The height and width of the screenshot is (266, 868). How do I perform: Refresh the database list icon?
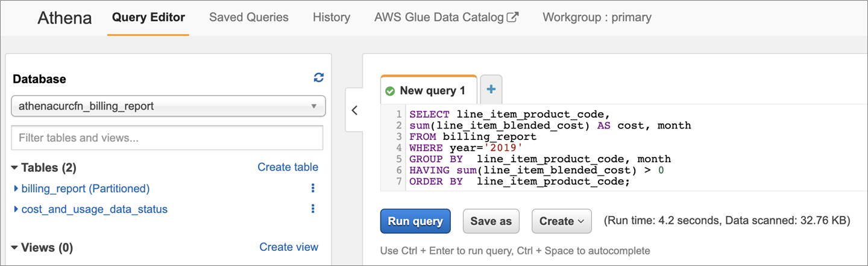319,78
